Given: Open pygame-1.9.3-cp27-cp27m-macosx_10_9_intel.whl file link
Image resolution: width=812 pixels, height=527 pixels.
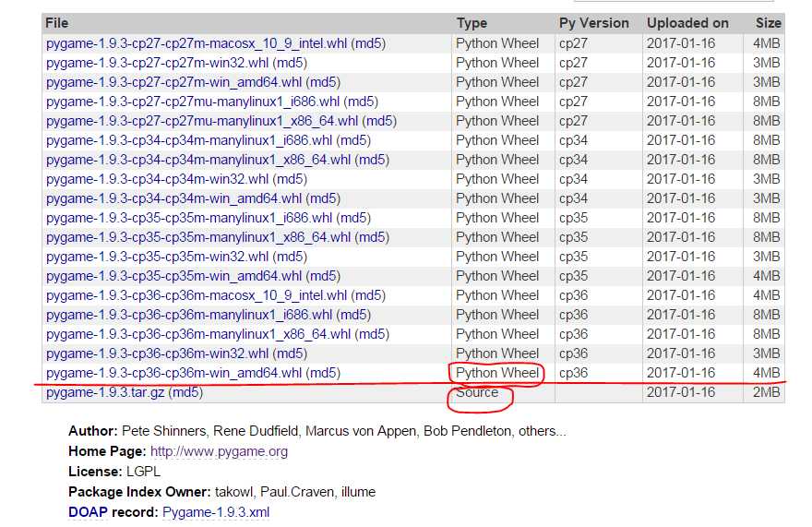Looking at the screenshot, I should coord(197,43).
